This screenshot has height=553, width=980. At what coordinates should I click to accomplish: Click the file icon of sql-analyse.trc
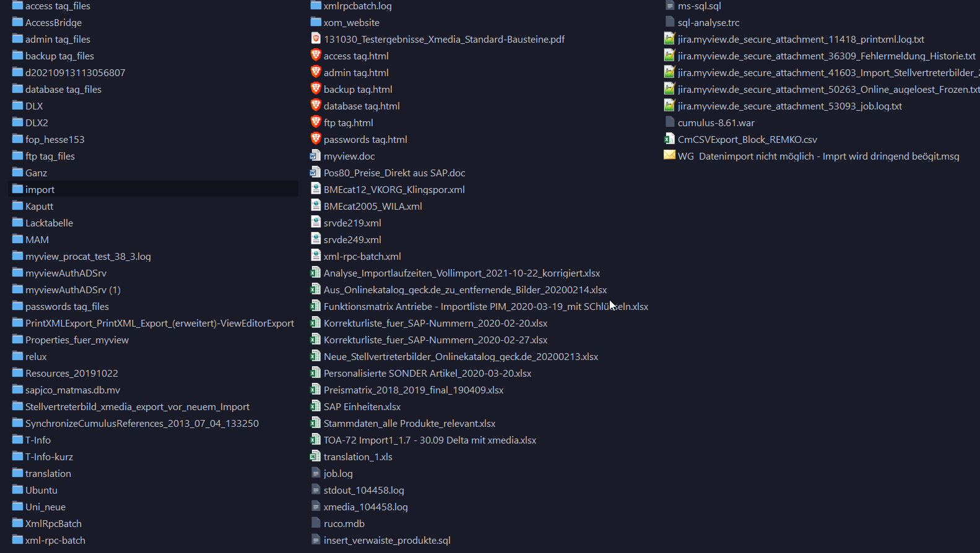(x=669, y=22)
